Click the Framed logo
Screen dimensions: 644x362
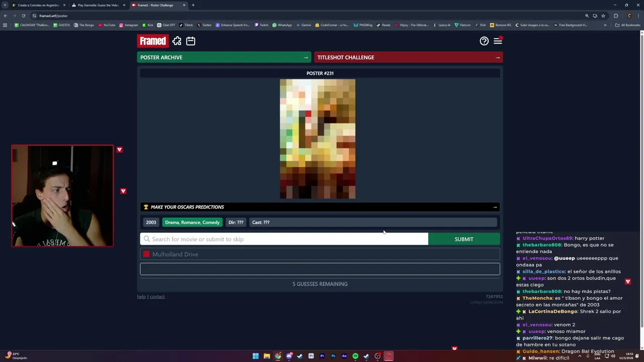152,41
